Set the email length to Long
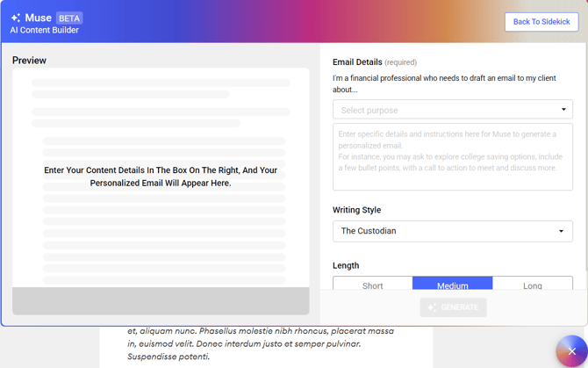588x368 pixels. click(x=532, y=285)
